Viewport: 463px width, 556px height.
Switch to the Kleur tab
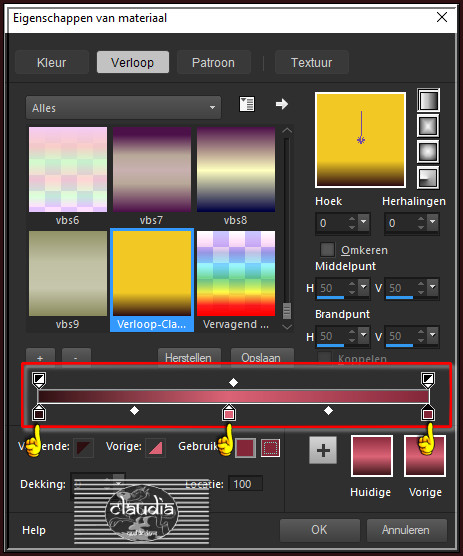(52, 62)
